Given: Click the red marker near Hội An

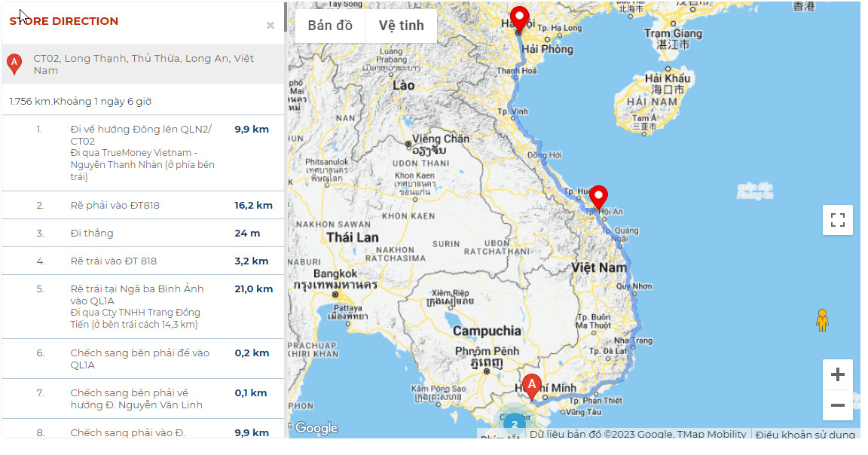Looking at the screenshot, I should point(598,196).
